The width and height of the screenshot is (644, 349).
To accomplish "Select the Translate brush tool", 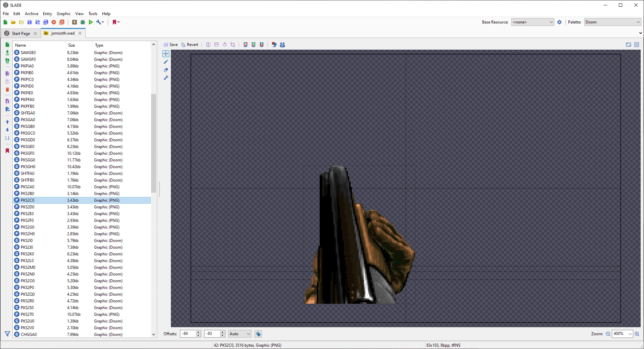I will [166, 78].
